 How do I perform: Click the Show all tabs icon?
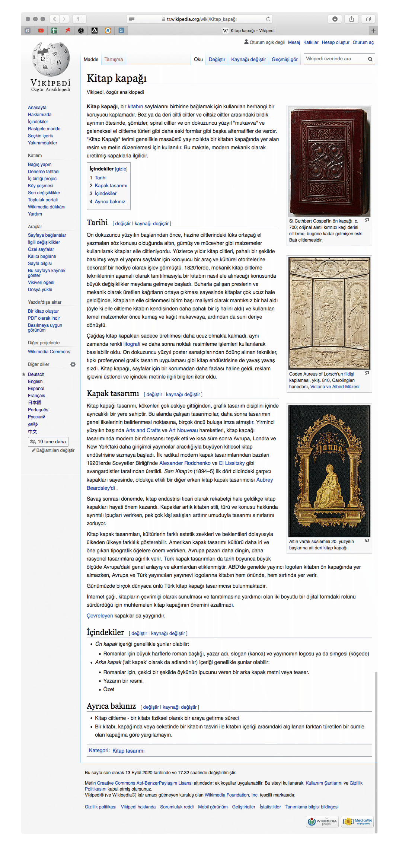[368, 19]
